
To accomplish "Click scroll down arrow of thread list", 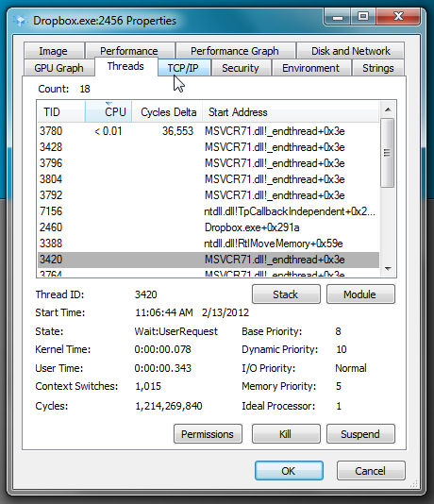I will 388,269.
